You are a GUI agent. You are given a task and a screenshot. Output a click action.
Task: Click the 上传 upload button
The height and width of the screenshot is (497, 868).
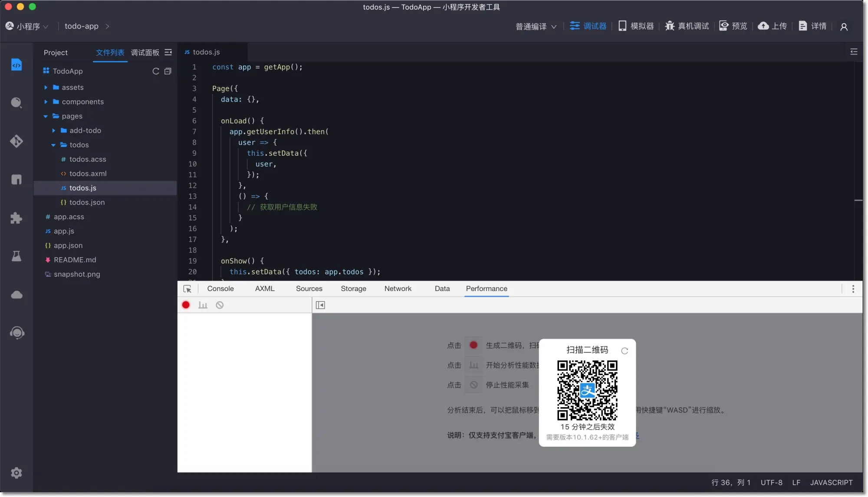point(772,26)
